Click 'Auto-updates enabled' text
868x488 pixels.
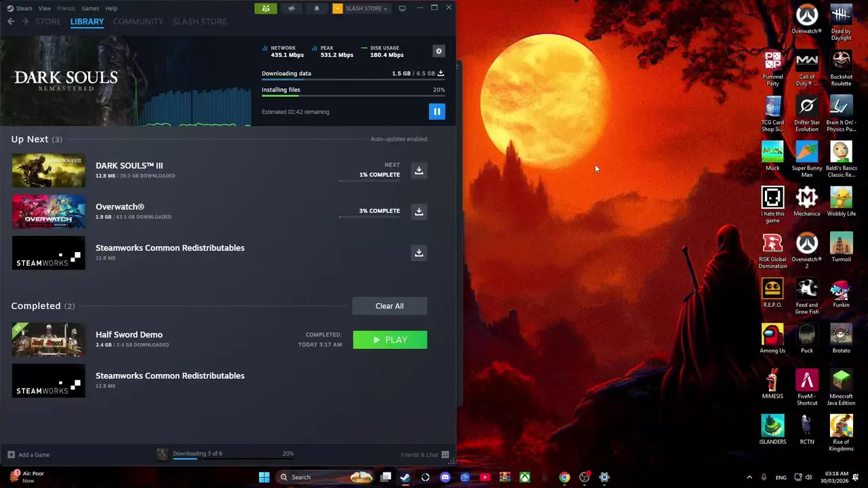(399, 139)
